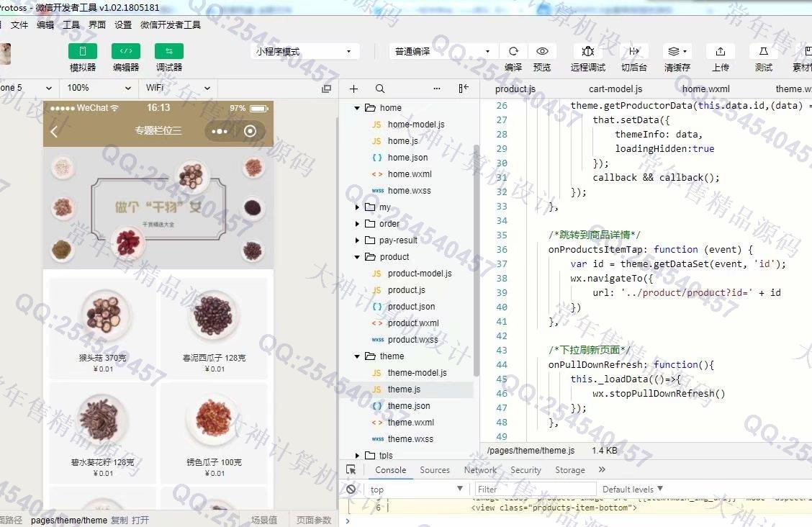
Task: Collapse the home folder
Action: (357, 108)
